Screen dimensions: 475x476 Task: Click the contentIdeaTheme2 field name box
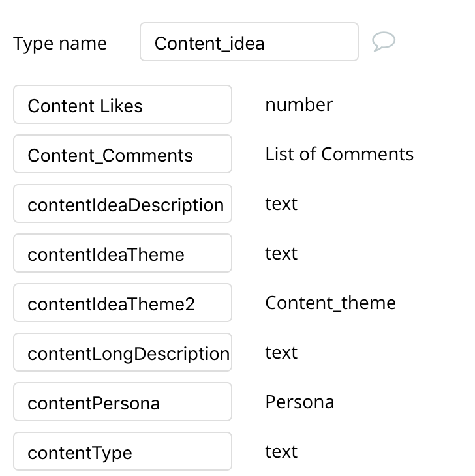pos(123,303)
